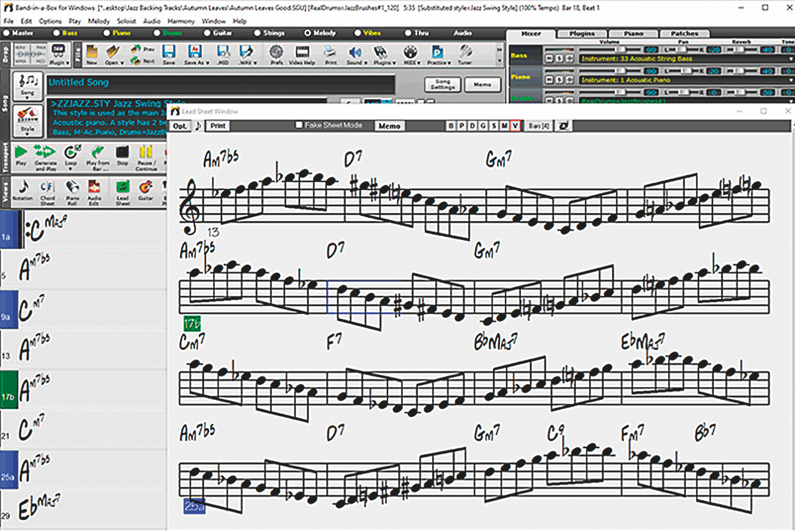Open the Song dropdown button
The height and width of the screenshot is (532, 795).
[28, 86]
